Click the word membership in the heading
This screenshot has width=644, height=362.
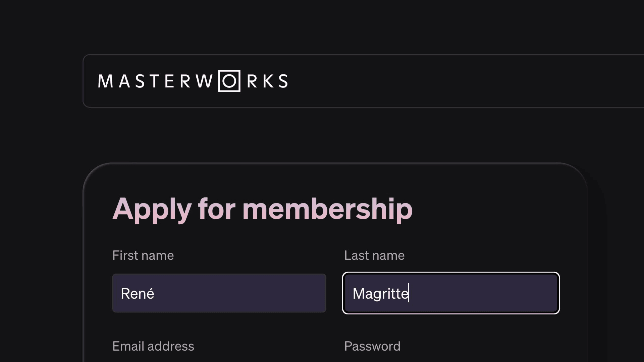327,209
